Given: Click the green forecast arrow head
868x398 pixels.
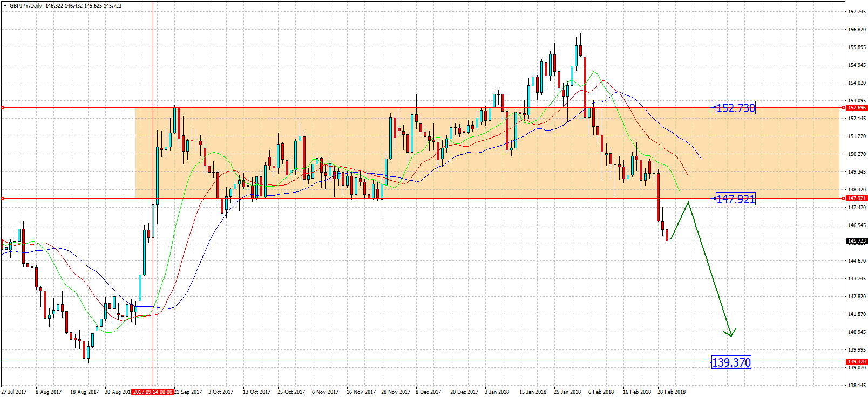Looking at the screenshot, I should [x=731, y=334].
